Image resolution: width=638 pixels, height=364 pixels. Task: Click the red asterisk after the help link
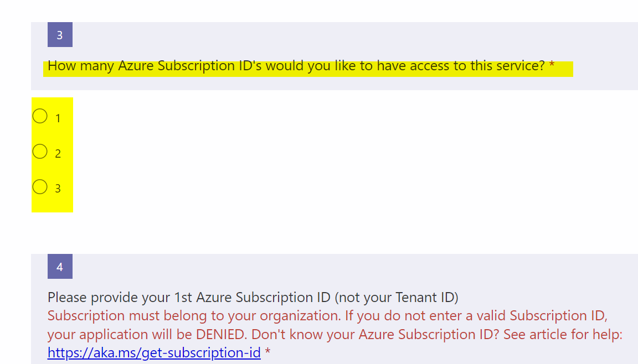267,351
